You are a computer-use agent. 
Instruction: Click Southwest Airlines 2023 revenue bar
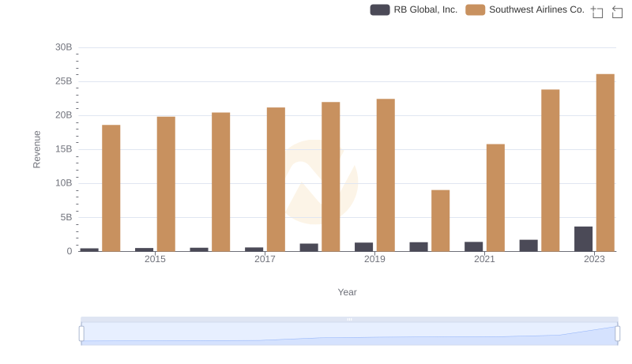coord(605,163)
